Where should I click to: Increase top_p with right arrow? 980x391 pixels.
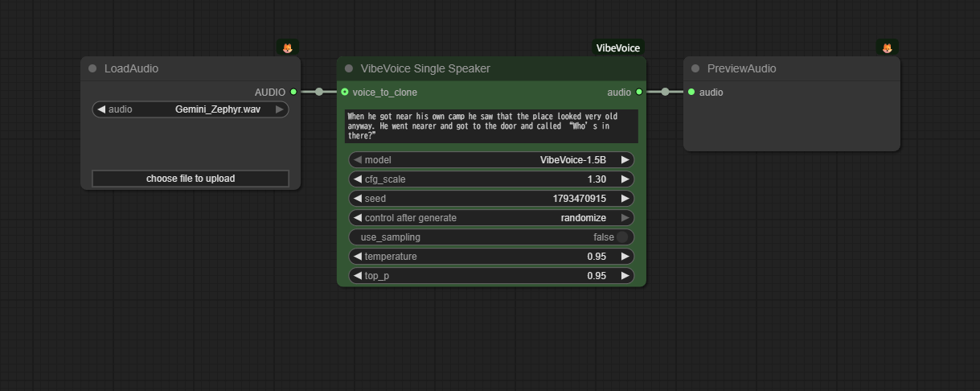[x=625, y=276]
